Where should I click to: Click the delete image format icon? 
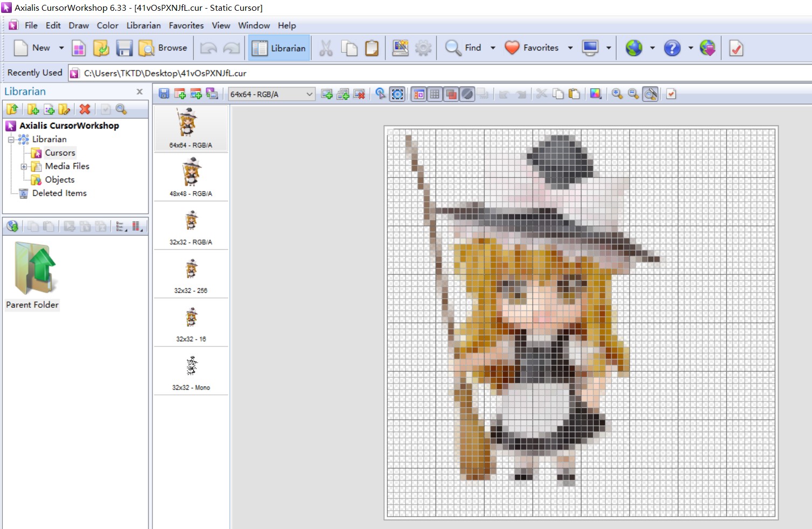(359, 94)
